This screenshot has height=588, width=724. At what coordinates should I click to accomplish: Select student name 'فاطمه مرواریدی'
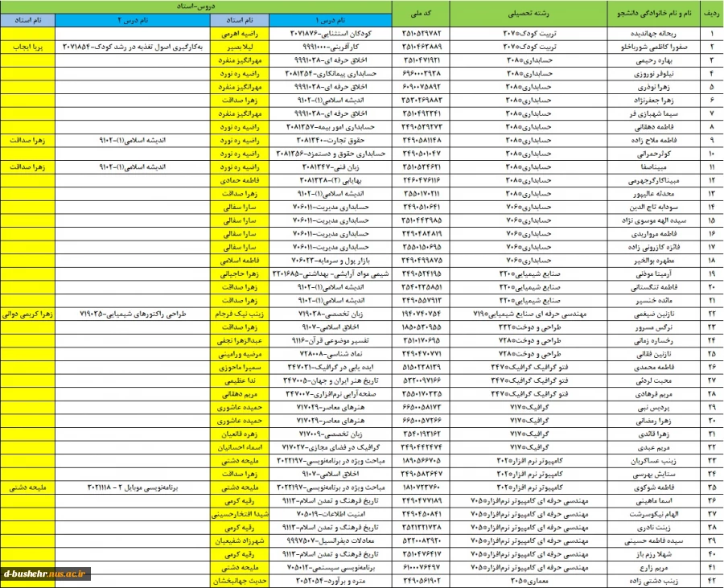click(654, 234)
